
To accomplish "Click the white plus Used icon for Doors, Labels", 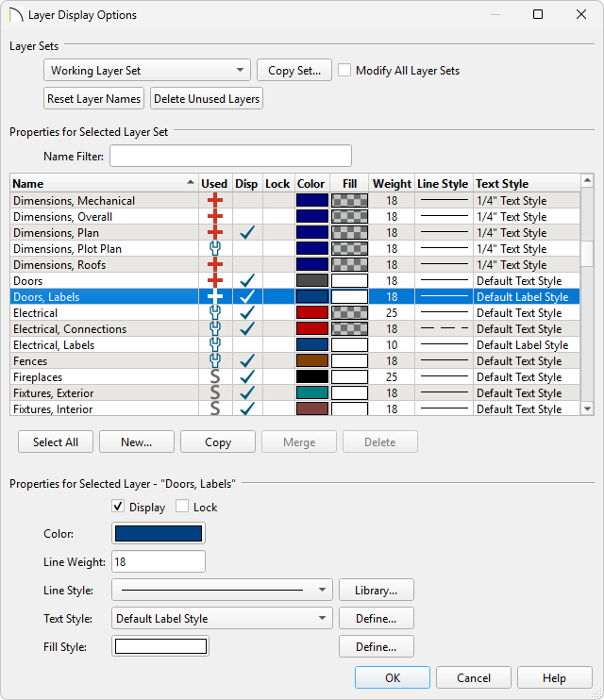I will (x=215, y=297).
